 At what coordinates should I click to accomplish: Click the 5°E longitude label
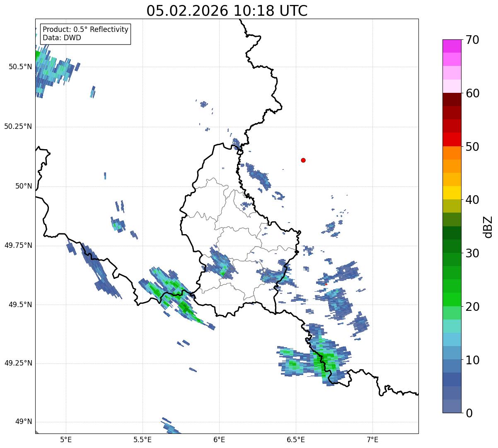(x=66, y=439)
